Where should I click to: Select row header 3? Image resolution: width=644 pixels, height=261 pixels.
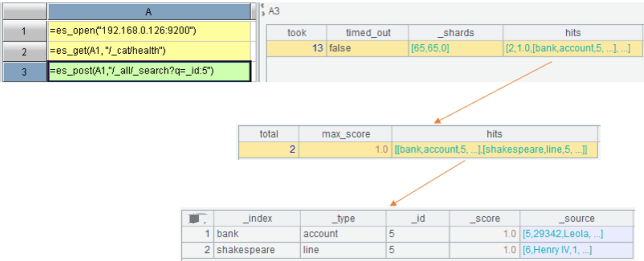tap(24, 72)
